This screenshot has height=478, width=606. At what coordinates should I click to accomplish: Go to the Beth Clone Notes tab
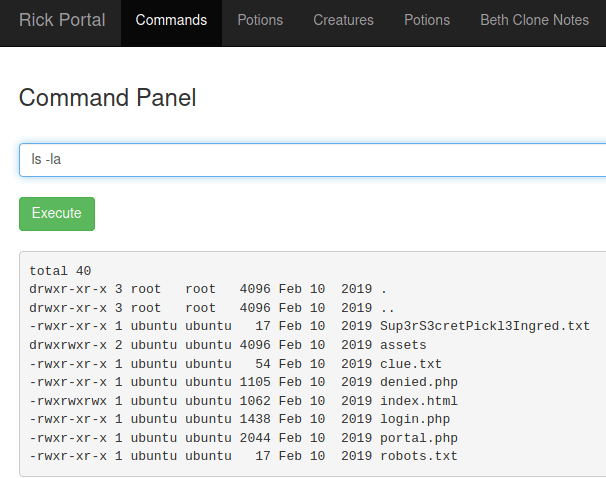[x=534, y=20]
